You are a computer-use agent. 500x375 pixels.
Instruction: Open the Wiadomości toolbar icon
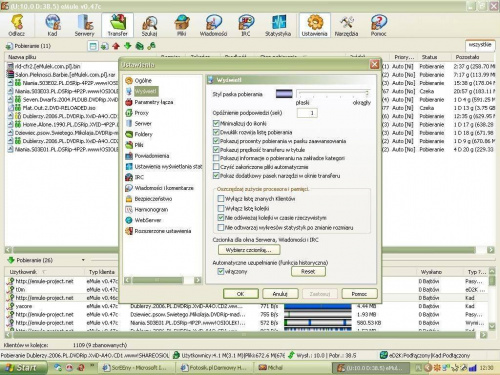click(x=213, y=25)
